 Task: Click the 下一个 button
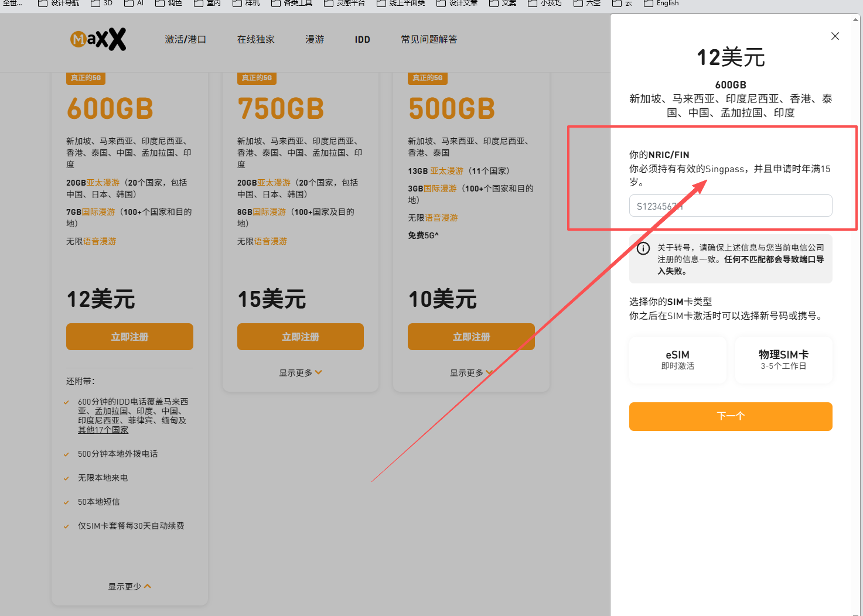pos(731,416)
